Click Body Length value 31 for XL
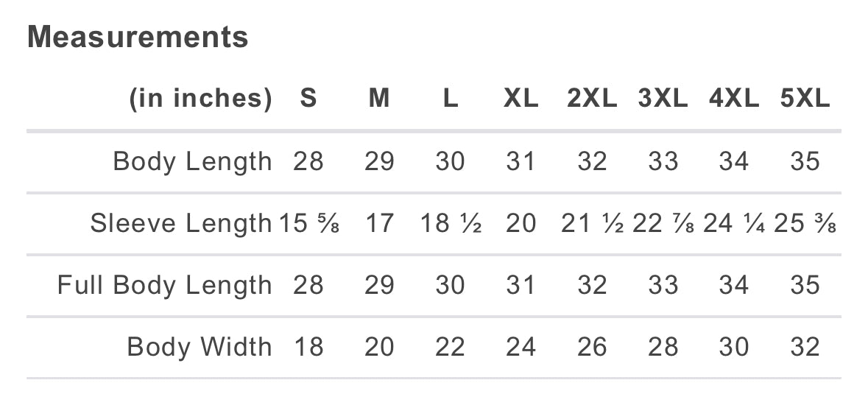Image resolution: width=868 pixels, height=408 pixels. (521, 162)
